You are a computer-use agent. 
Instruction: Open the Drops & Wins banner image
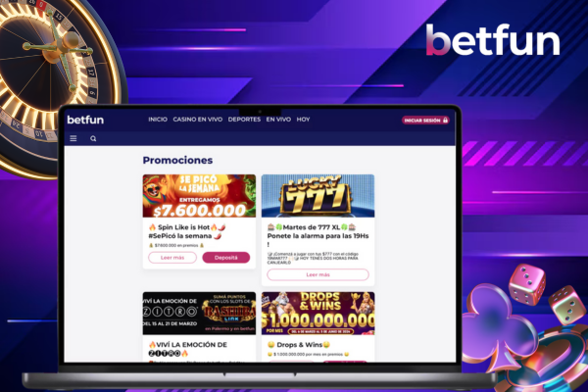[x=318, y=314]
